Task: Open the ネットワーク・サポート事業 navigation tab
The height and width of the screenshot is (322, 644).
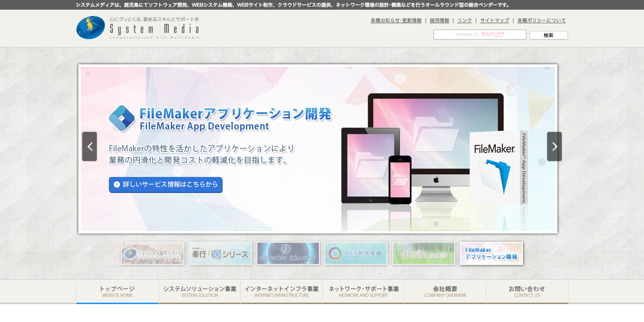Action: click(363, 292)
